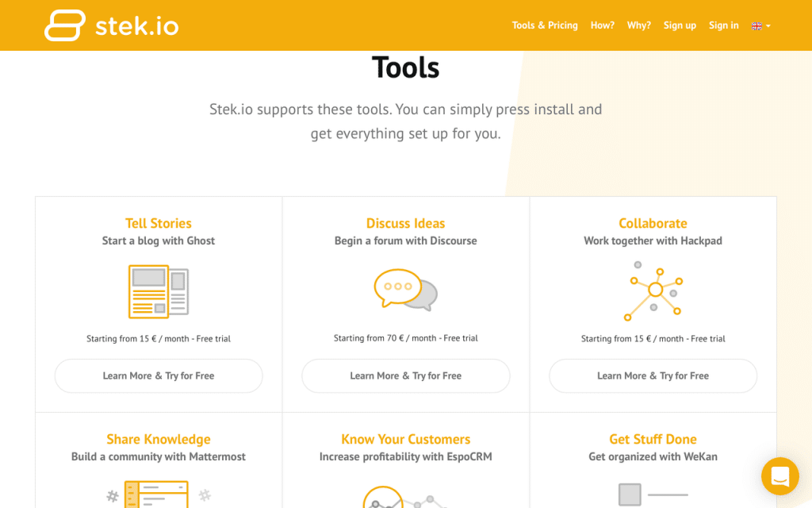Click the WeKan checklist icon
The height and width of the screenshot is (508, 812).
pyautogui.click(x=653, y=495)
